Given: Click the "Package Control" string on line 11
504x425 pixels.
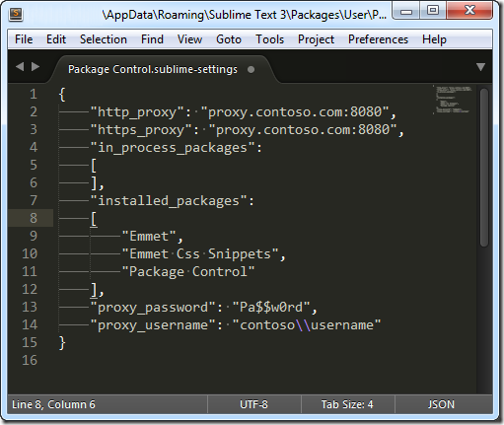Looking at the screenshot, I should point(188,272).
